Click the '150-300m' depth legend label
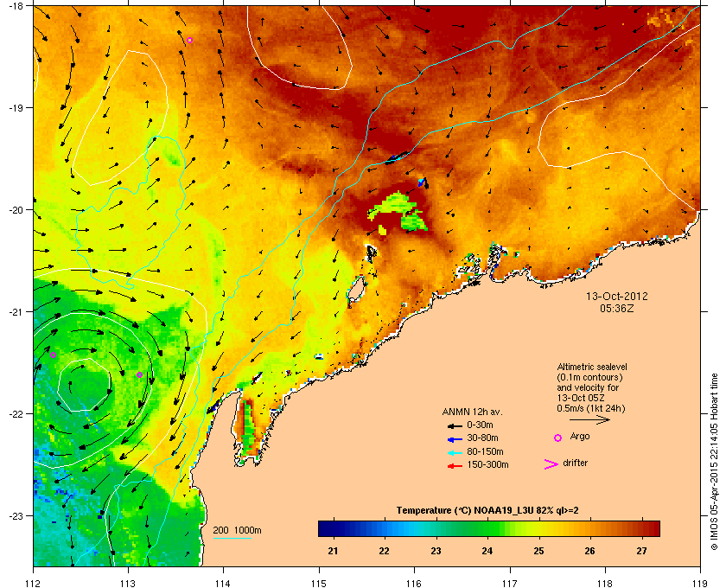The height and width of the screenshot is (588, 726). [x=487, y=464]
